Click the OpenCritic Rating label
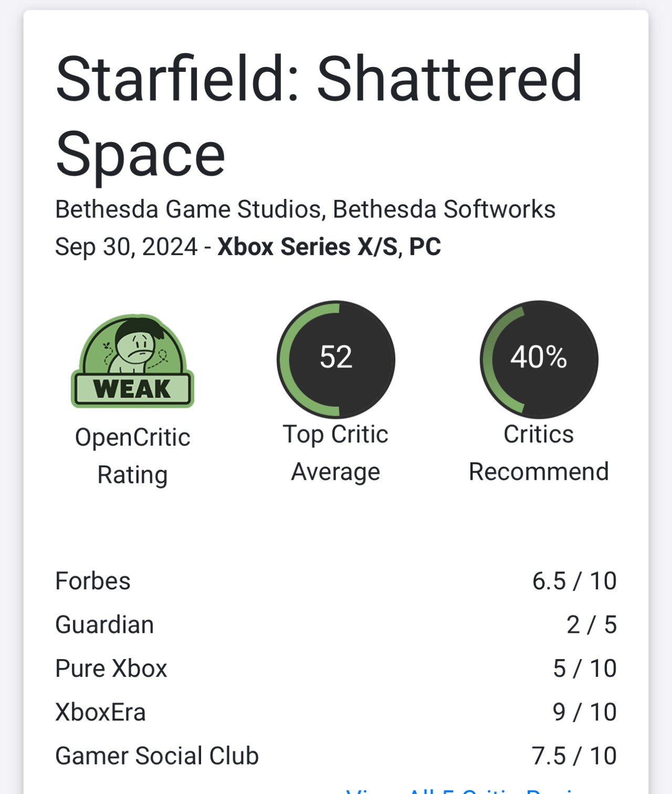Image resolution: width=672 pixels, height=794 pixels. [x=132, y=456]
